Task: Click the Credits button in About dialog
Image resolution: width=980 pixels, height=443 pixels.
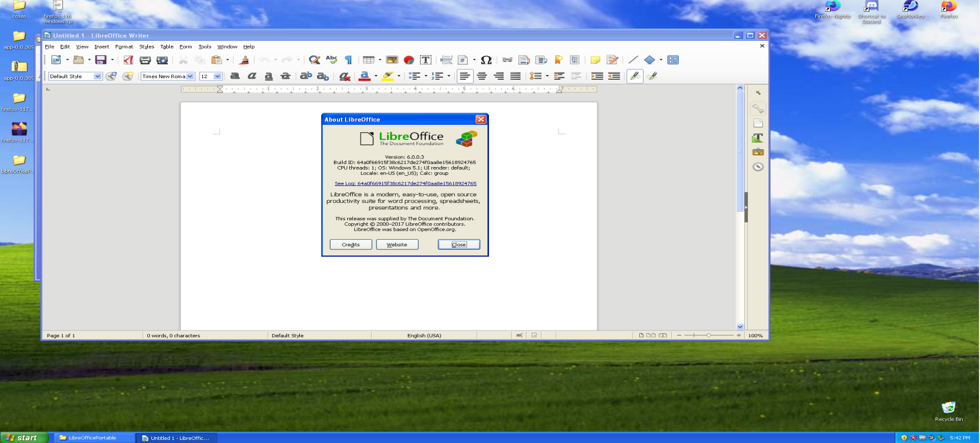Action: click(x=351, y=245)
